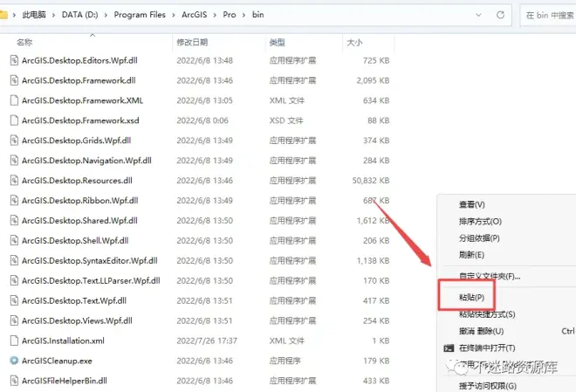The image size is (576, 392).
Task: Sort files by the 修改日期 column header
Action: pos(192,42)
